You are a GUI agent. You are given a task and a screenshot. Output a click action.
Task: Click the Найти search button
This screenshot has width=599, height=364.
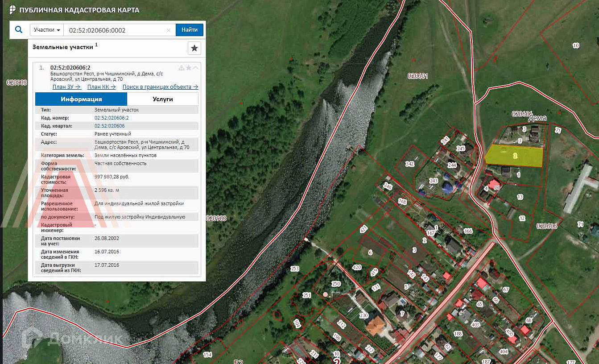(x=190, y=30)
